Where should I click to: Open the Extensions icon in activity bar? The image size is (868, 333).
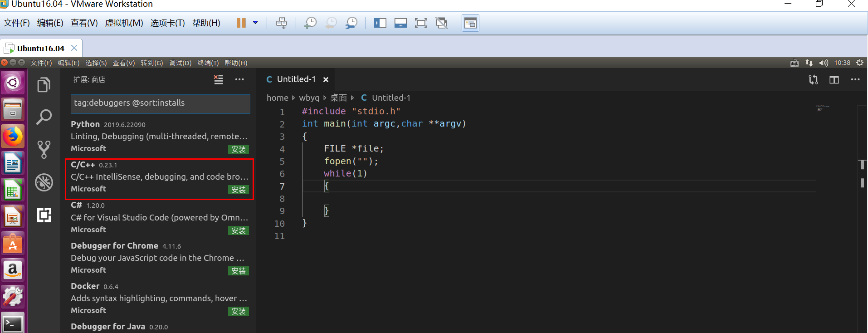pyautogui.click(x=44, y=215)
